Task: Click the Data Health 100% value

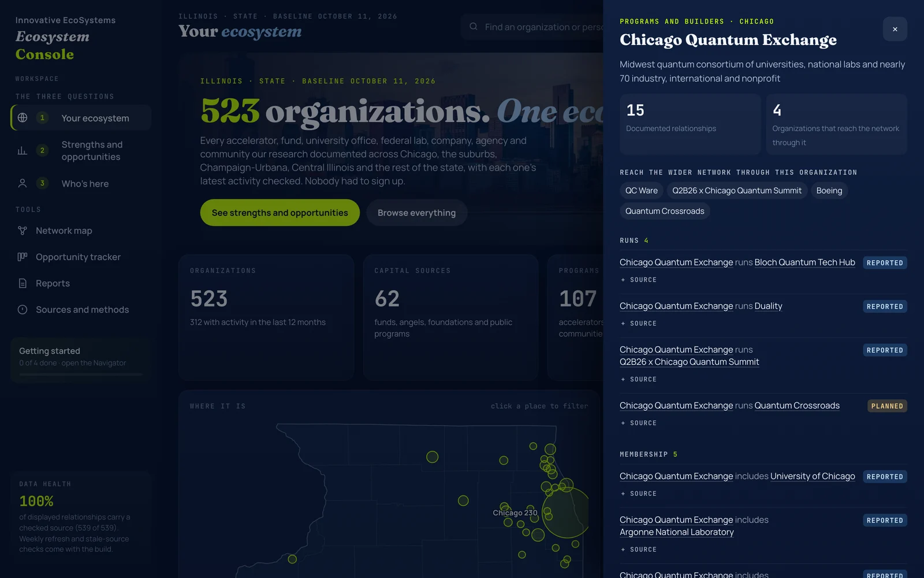Action: coord(36,501)
